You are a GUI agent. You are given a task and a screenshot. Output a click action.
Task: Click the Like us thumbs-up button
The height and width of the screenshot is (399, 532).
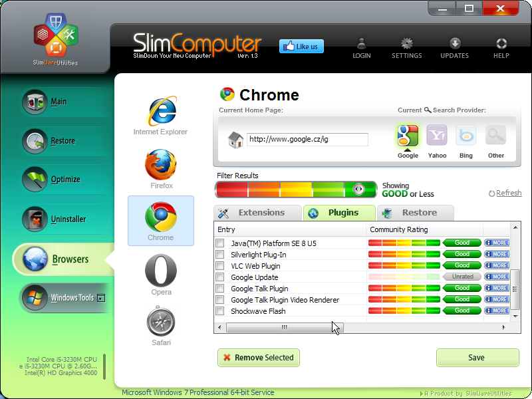(301, 46)
